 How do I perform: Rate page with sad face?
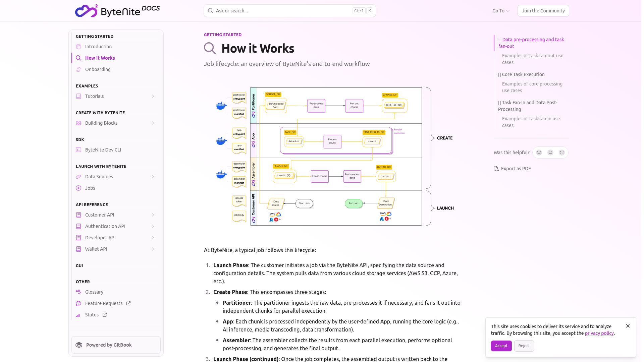(x=539, y=153)
